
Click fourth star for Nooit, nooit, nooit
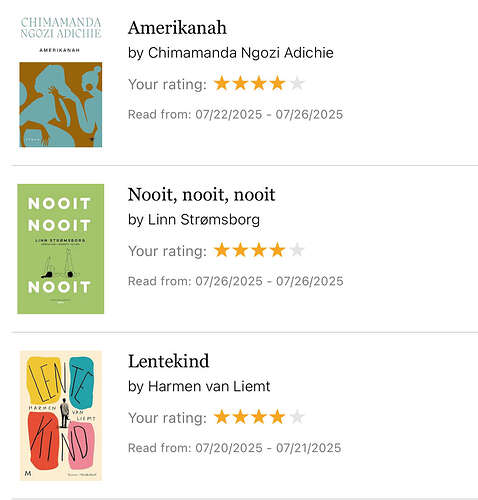pos(278,250)
